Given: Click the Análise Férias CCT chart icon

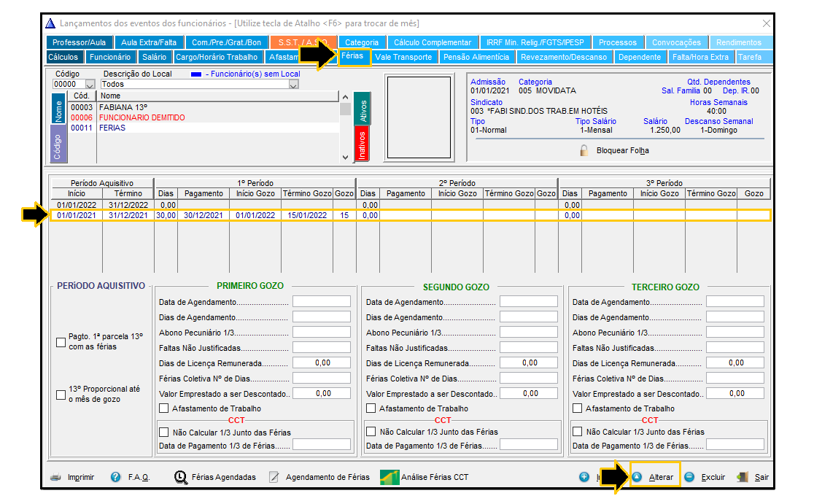Looking at the screenshot, I should point(389,477).
